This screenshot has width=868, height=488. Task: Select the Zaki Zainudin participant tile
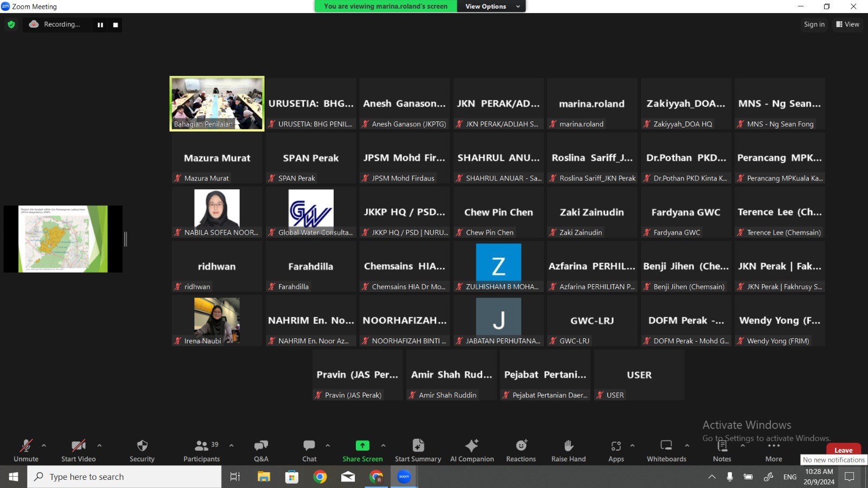[592, 212]
